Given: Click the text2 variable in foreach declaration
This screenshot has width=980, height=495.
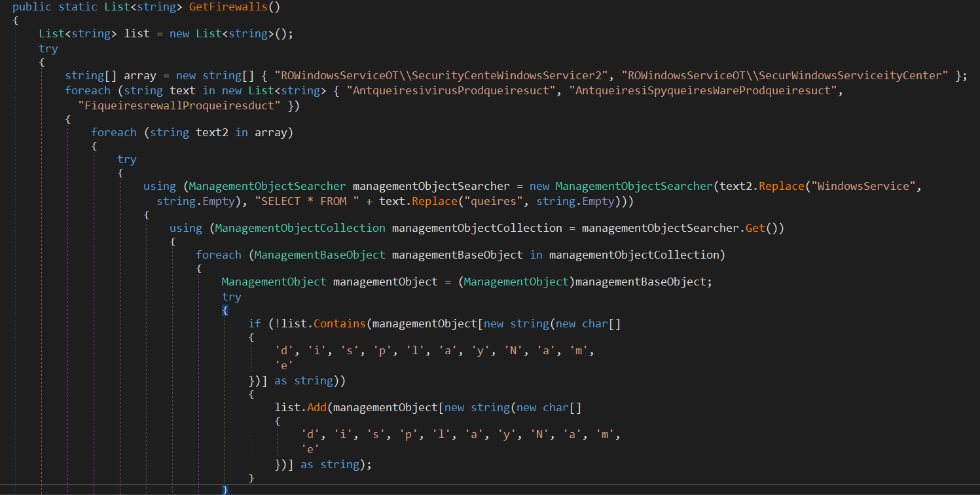Looking at the screenshot, I should point(212,132).
